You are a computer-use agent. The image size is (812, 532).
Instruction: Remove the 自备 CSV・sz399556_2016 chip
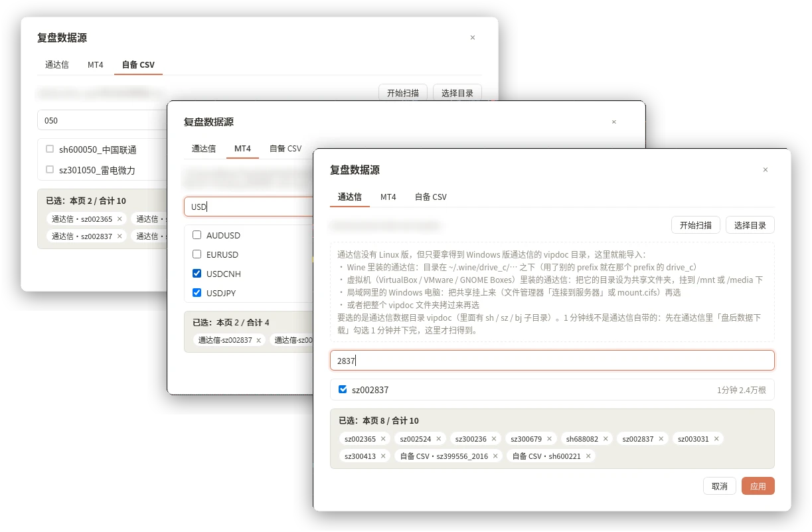pyautogui.click(x=495, y=456)
